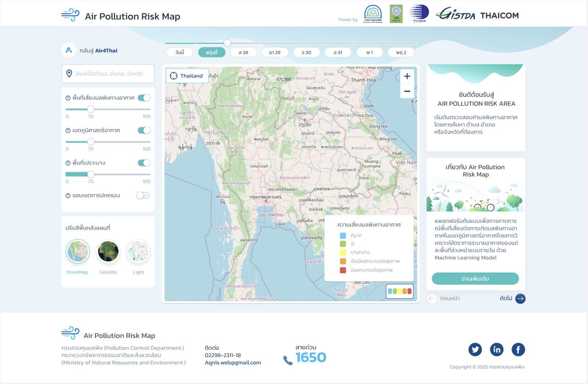
Task: Open help icon beside เขตภูมิศาสตร์อากาศ
Action: click(68, 131)
